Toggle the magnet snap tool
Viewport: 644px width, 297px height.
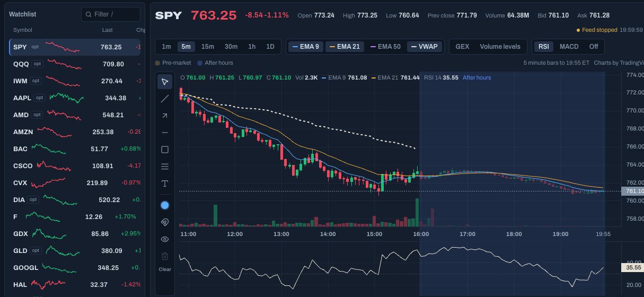coord(165,222)
